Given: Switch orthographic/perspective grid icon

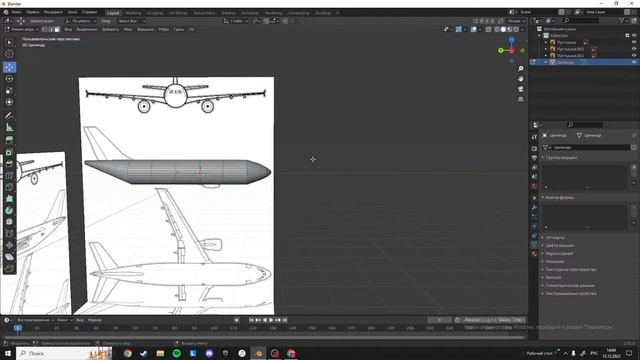Looking at the screenshot, I should pos(520,99).
